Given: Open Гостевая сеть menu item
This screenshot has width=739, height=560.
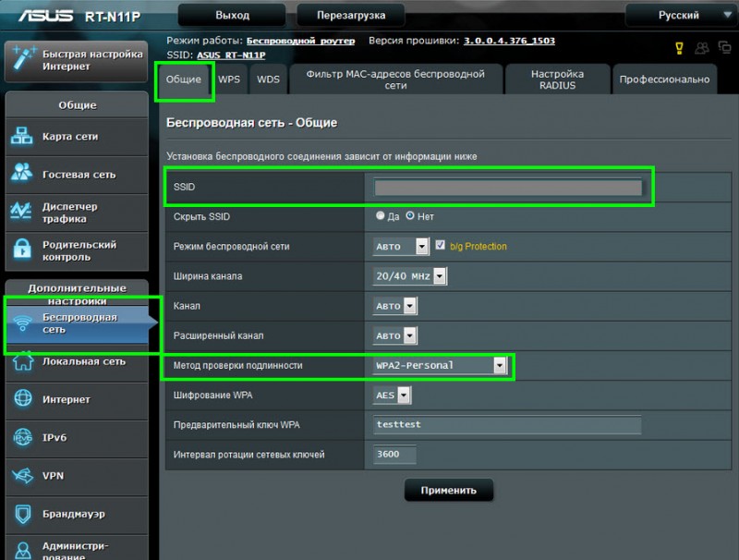Looking at the screenshot, I should (x=77, y=175).
